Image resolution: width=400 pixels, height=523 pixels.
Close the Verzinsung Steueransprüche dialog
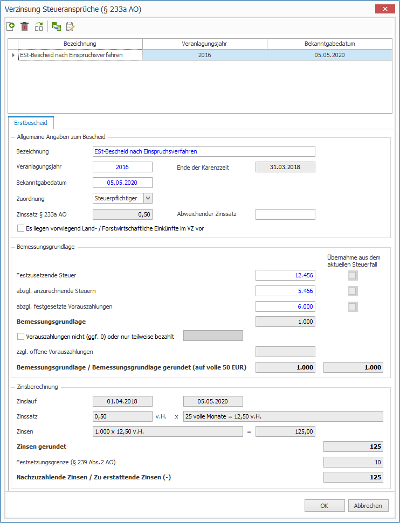(x=385, y=9)
